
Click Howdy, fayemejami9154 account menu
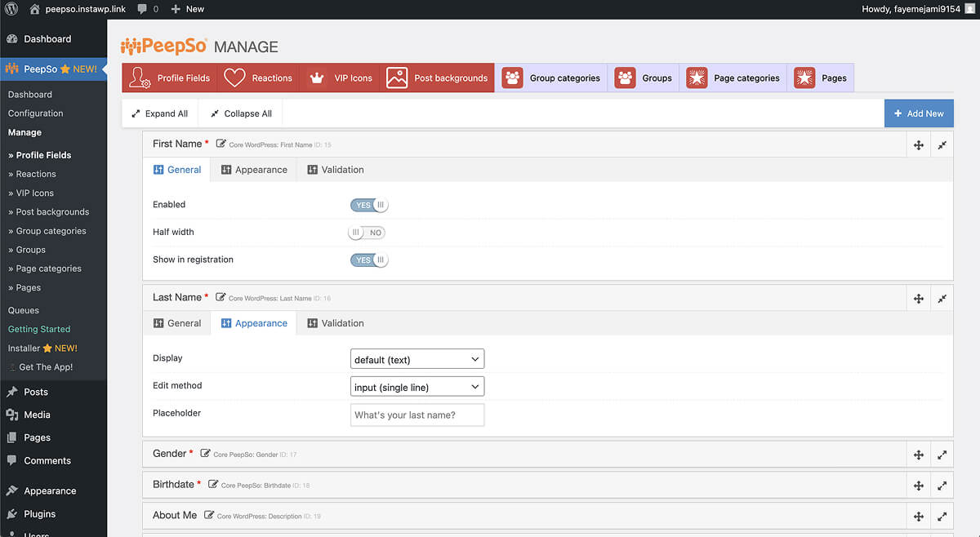click(x=917, y=9)
